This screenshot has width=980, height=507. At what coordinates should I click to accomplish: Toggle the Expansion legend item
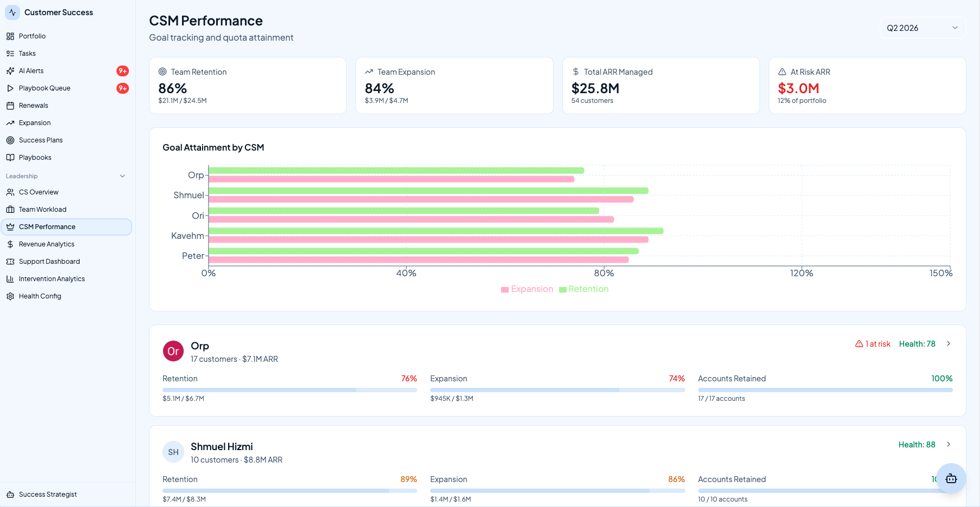[x=527, y=289]
